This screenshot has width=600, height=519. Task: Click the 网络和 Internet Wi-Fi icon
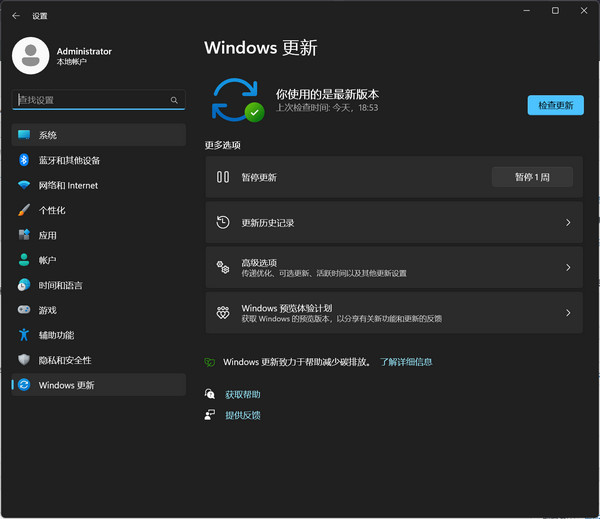point(24,185)
